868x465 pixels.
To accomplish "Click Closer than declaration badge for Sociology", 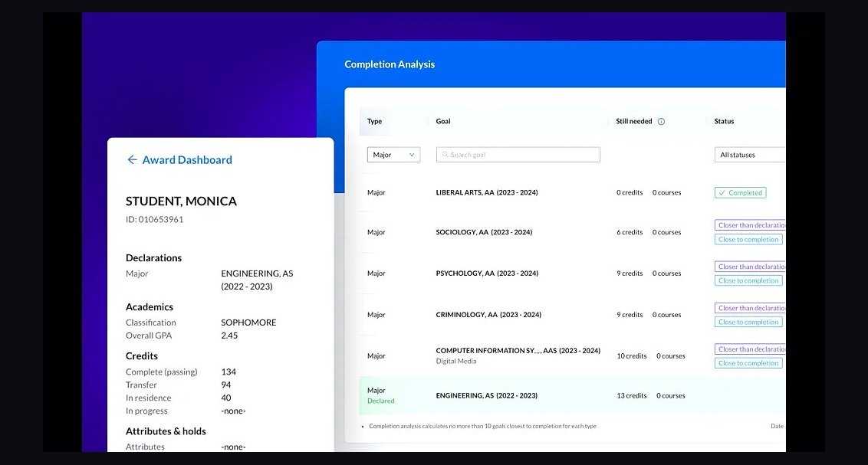I will tap(750, 225).
